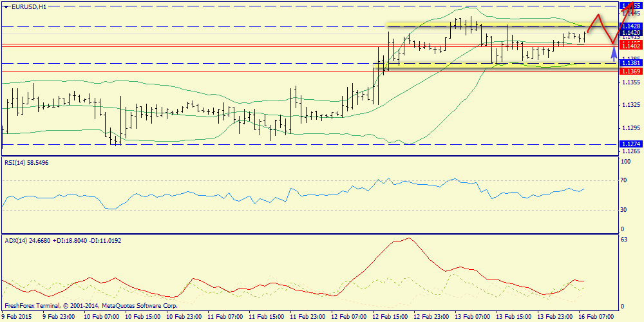The image size is (644, 322).
Task: Select the current price label 1.1420
Action: point(631,32)
